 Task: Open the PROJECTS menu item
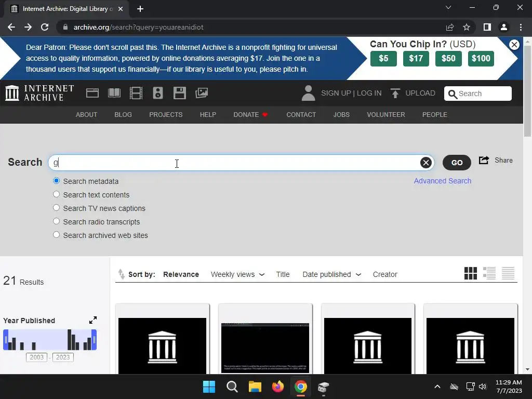tap(166, 115)
